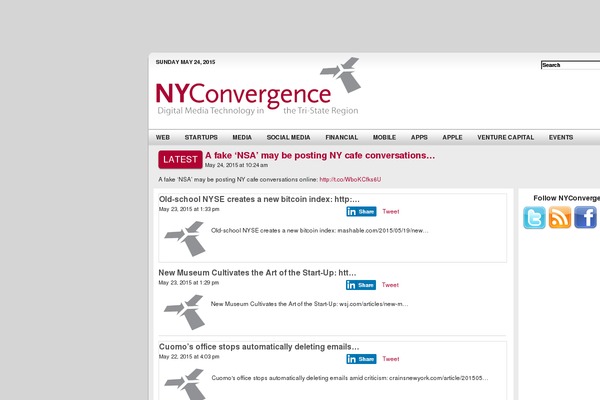
Task: Open 'New Museum Cultivates the Art' headline
Action: [x=257, y=273]
